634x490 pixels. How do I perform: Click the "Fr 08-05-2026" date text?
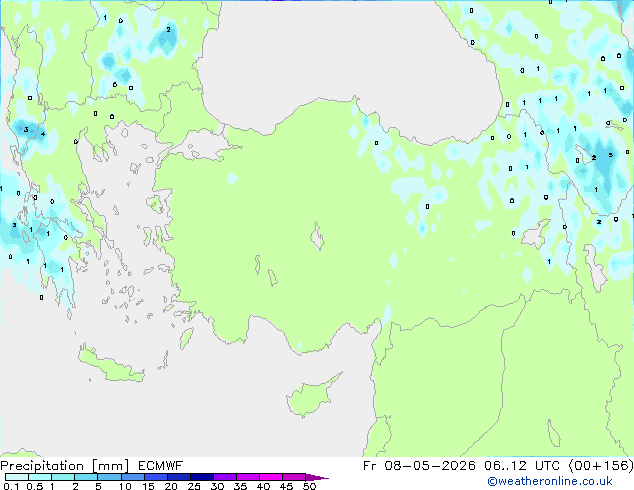click(419, 466)
